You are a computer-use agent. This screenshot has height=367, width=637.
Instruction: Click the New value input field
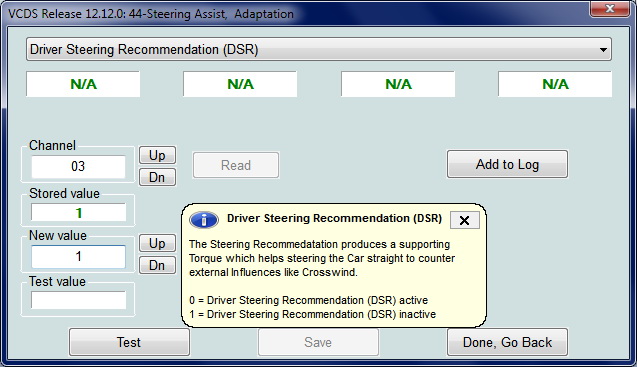[78, 256]
